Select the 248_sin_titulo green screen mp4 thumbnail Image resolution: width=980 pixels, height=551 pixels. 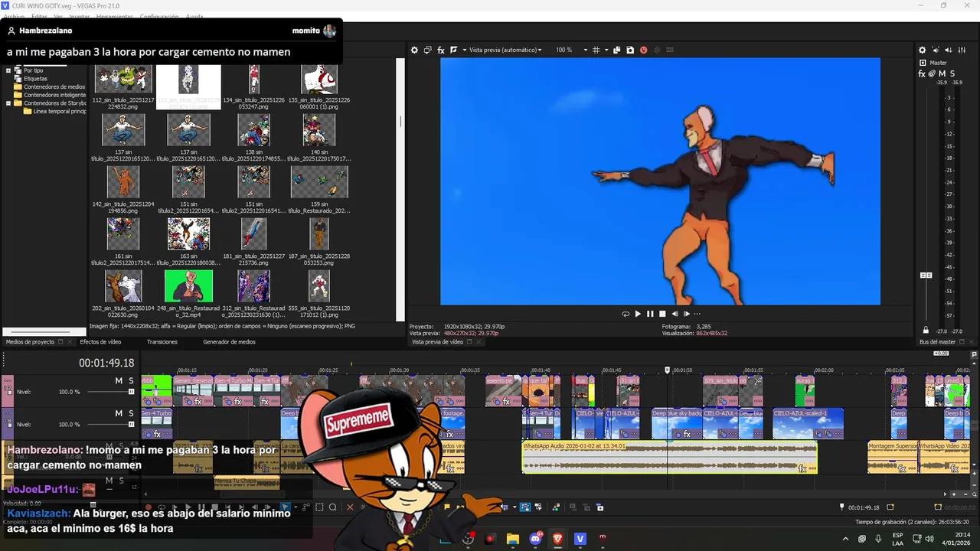(x=188, y=286)
